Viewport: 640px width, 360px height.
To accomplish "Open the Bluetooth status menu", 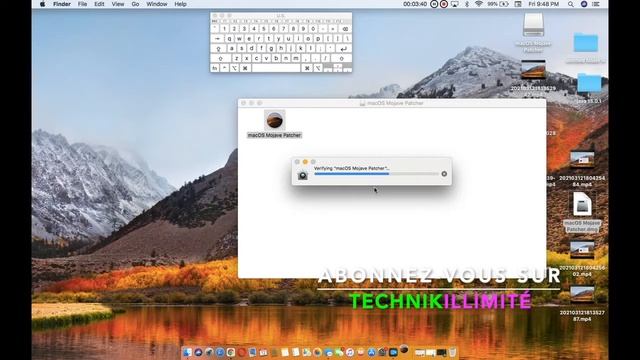I will (467, 4).
